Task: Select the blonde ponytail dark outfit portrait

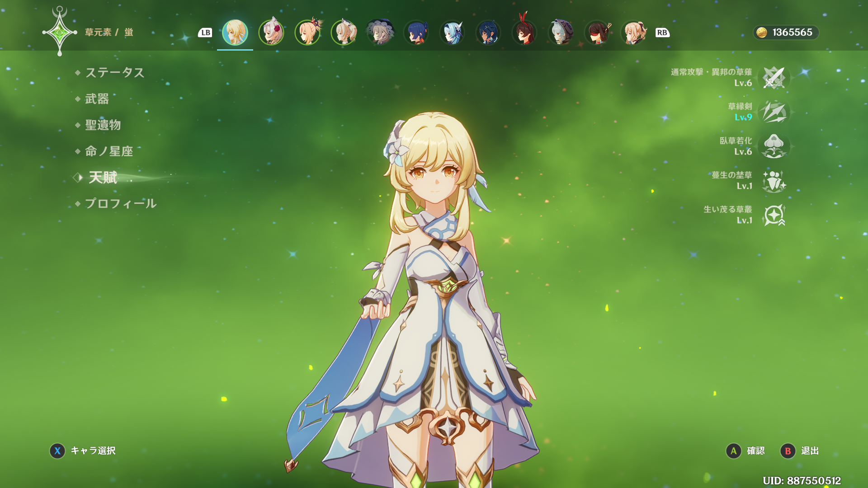Action: (x=634, y=33)
